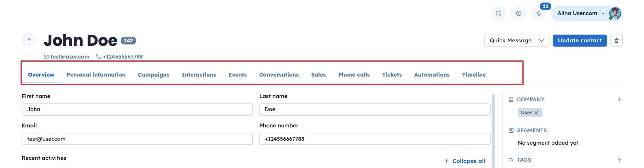
Task: Select the Phone calls tab
Action: 354,75
